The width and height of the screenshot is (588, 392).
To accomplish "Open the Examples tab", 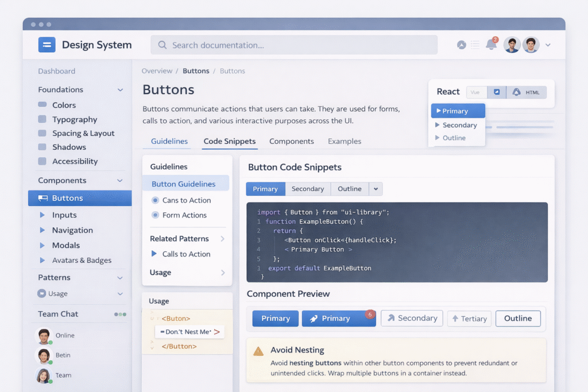I will click(x=344, y=141).
